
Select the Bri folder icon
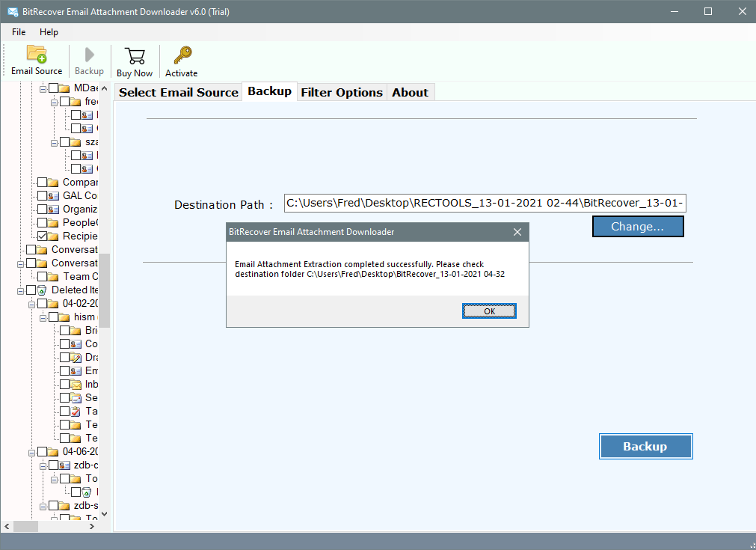(x=76, y=331)
